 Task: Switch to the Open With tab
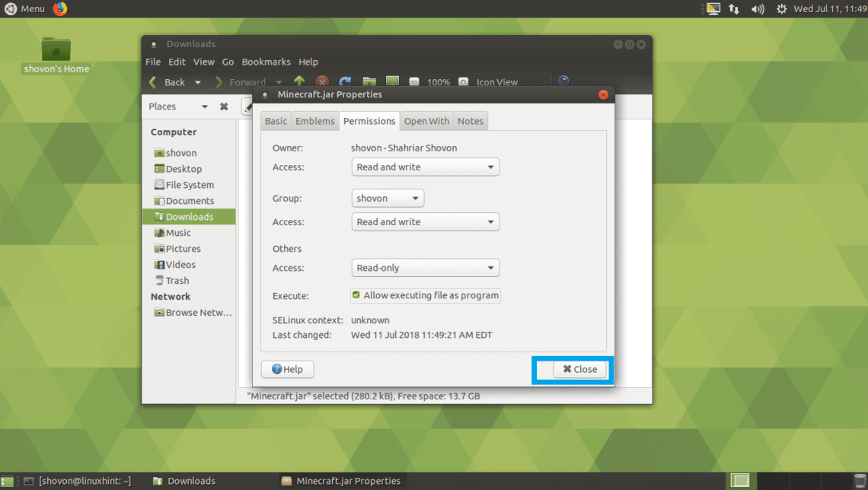426,121
